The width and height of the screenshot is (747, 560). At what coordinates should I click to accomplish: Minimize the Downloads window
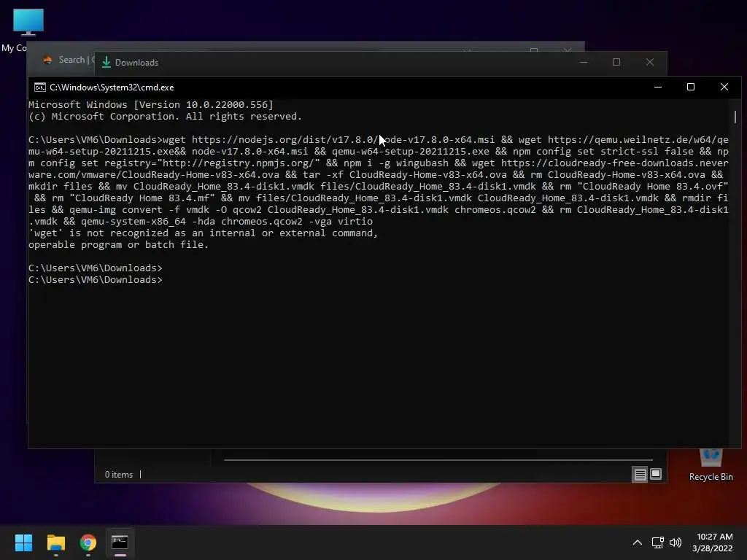pos(584,63)
